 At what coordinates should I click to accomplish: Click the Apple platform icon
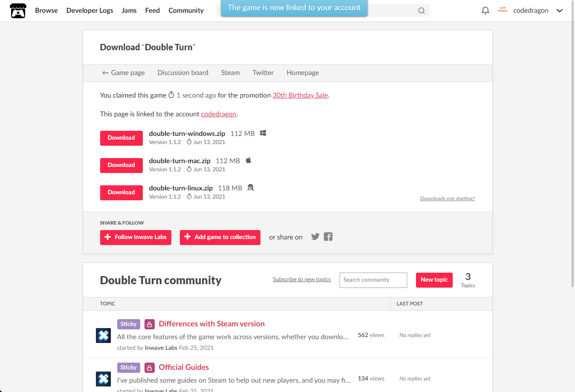248,160
